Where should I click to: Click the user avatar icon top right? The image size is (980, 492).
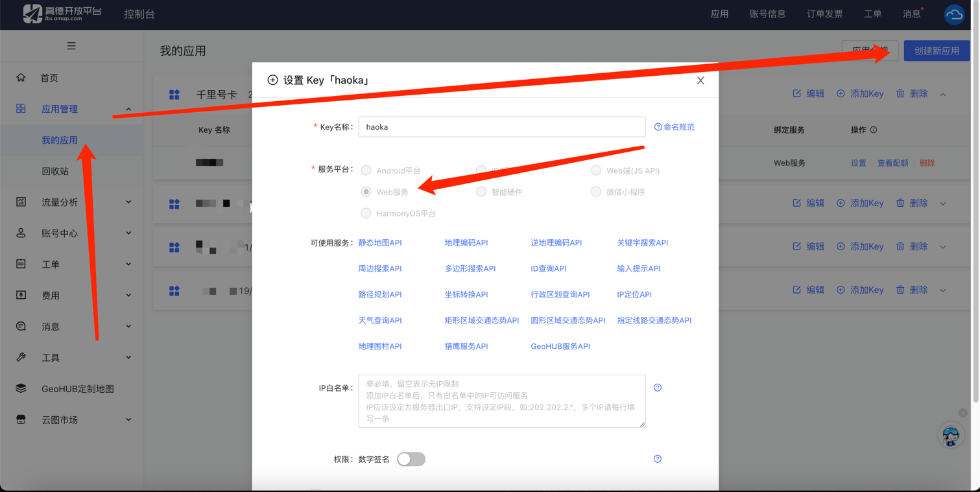[954, 14]
